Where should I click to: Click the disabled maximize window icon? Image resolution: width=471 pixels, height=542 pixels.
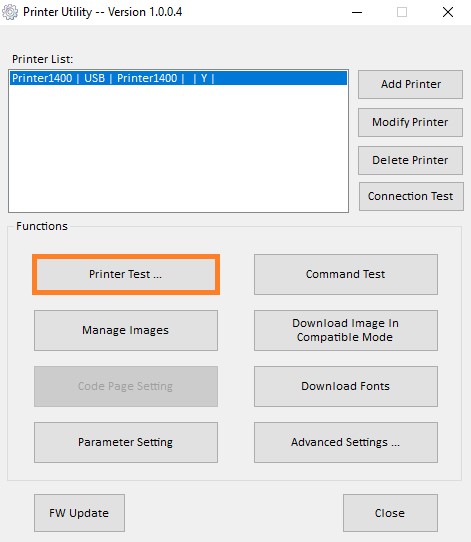(402, 12)
